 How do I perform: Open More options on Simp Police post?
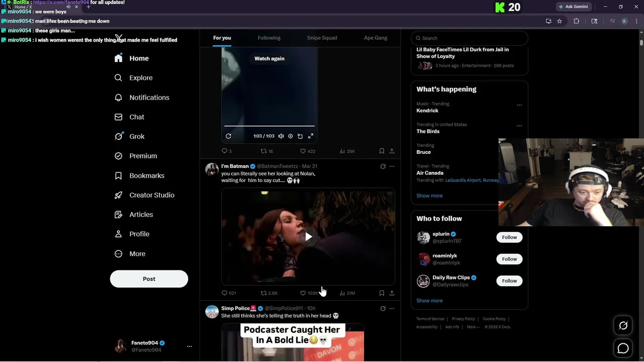click(392, 309)
